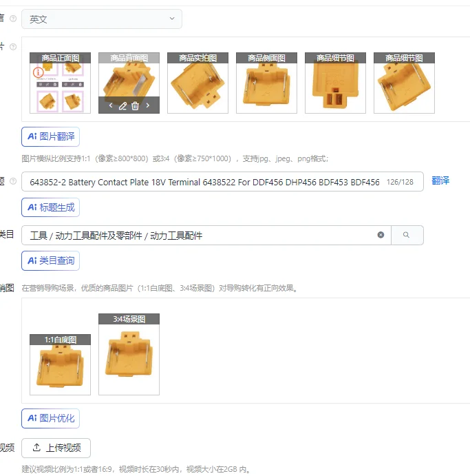Viewport: 470px width, 476px height.
Task: Click the 翻译 link next to title
Action: [440, 180]
